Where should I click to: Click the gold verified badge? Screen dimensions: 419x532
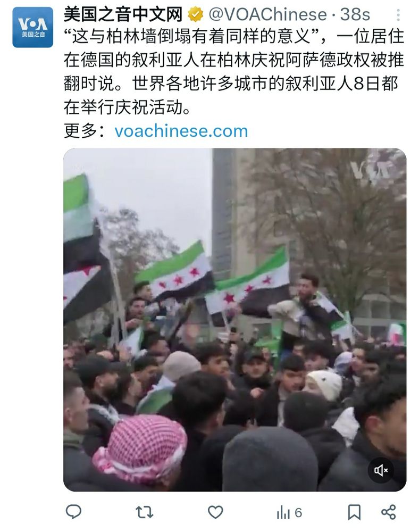pyautogui.click(x=195, y=14)
